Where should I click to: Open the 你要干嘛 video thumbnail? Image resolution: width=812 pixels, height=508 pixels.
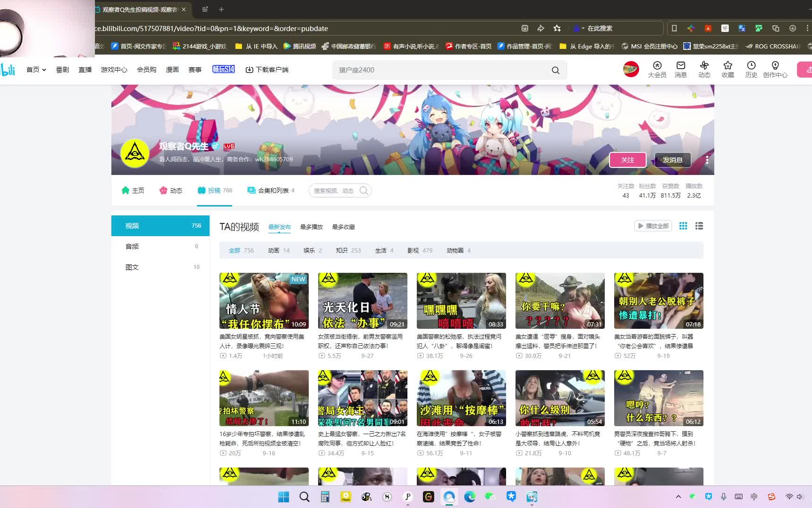(560, 301)
